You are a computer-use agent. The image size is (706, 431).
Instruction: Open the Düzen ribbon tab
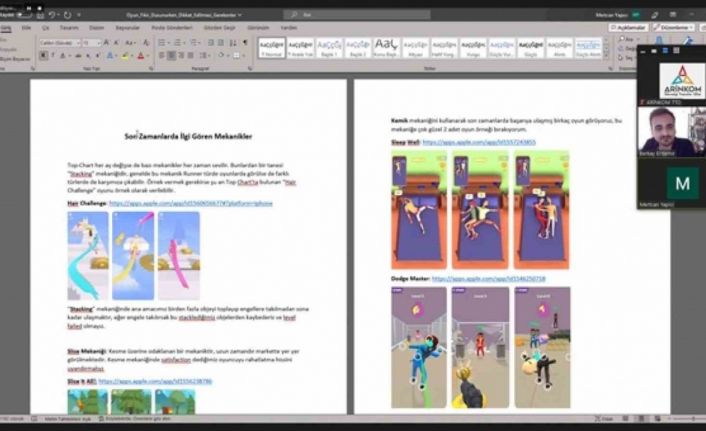[x=96, y=28]
